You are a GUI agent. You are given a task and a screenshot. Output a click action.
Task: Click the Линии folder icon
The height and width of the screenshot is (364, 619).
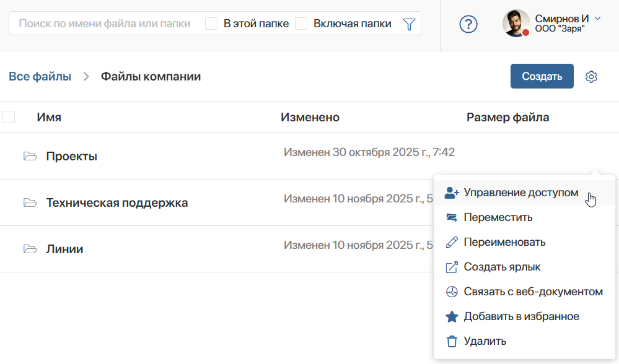coord(30,249)
